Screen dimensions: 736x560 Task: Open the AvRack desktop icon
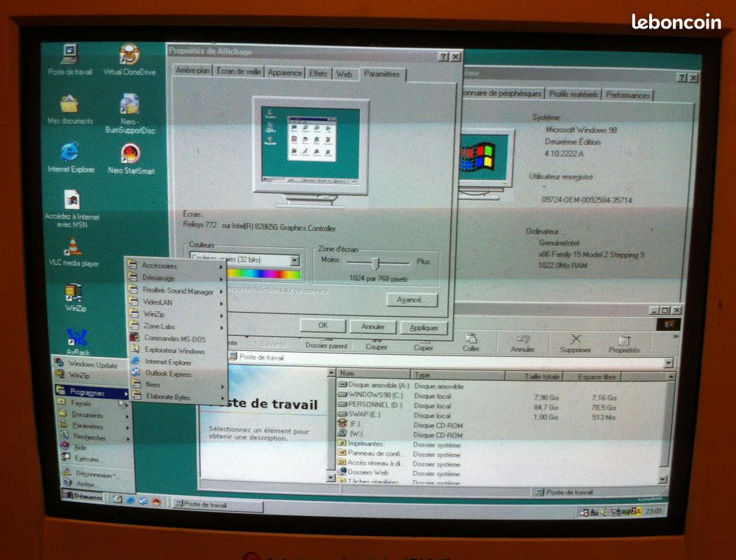pos(78,342)
